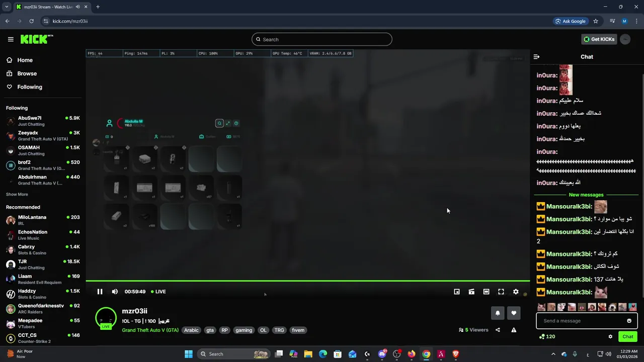Pause the live stream
Screen dimensions: 644x362
click(x=100, y=292)
